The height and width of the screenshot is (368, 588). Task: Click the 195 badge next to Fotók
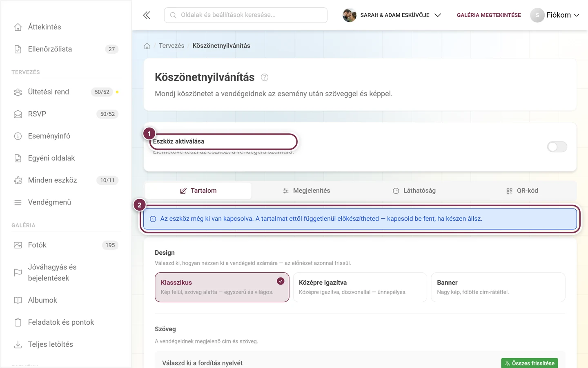[x=110, y=245]
